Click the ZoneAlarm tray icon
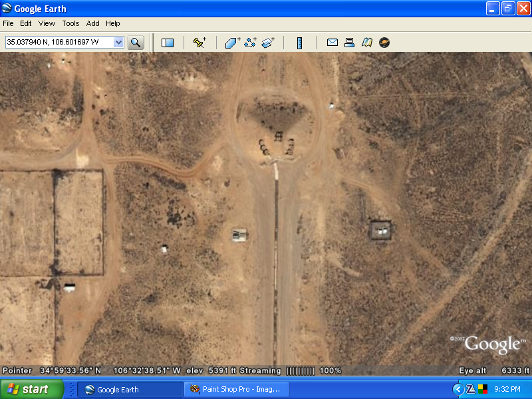This screenshot has height=399, width=532. point(471,389)
